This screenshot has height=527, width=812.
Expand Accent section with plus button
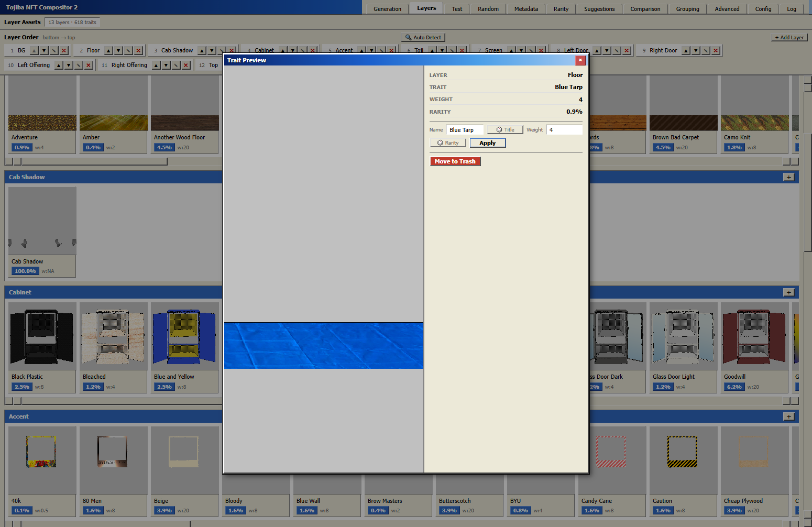click(788, 416)
